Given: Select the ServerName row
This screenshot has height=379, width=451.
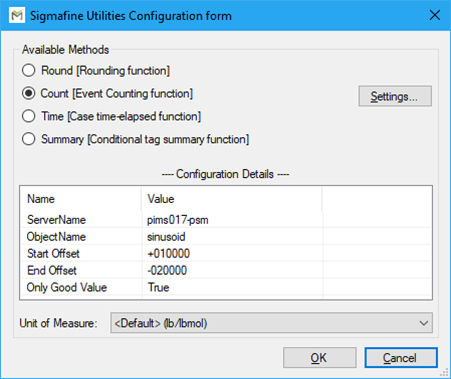Looking at the screenshot, I should 226,220.
